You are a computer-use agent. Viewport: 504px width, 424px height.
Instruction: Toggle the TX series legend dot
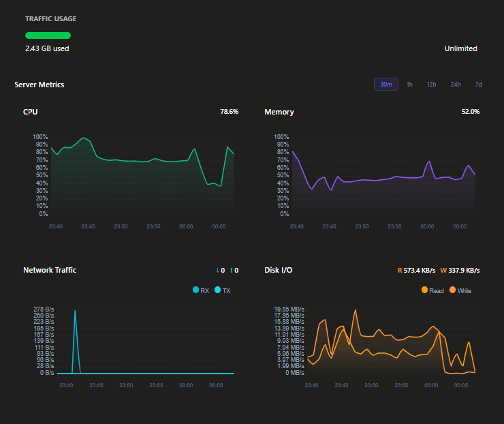(218, 290)
